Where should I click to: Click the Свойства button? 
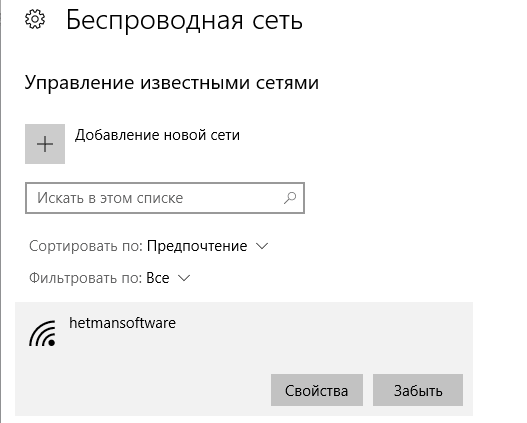[317, 390]
